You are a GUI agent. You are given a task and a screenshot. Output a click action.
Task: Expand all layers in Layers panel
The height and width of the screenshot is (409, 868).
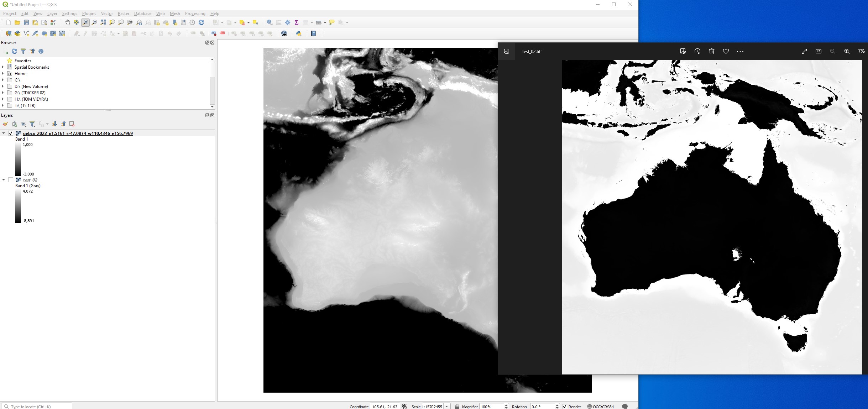[x=54, y=124]
